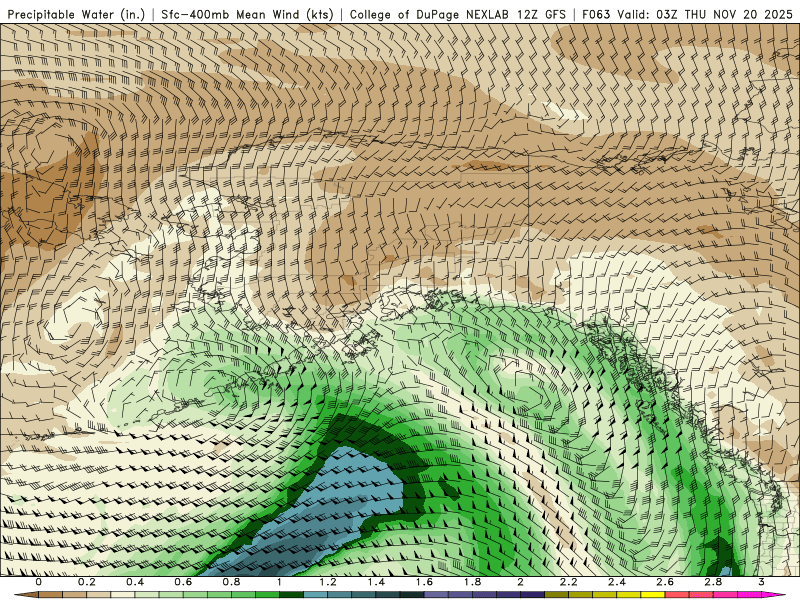Click the '3' color scale label
This screenshot has height=600, width=800.
(x=761, y=582)
